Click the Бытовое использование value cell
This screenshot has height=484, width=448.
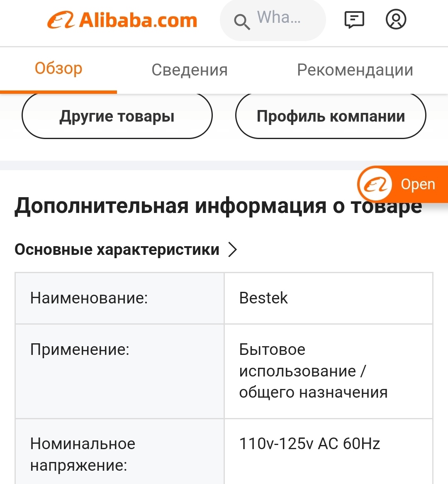(328, 371)
